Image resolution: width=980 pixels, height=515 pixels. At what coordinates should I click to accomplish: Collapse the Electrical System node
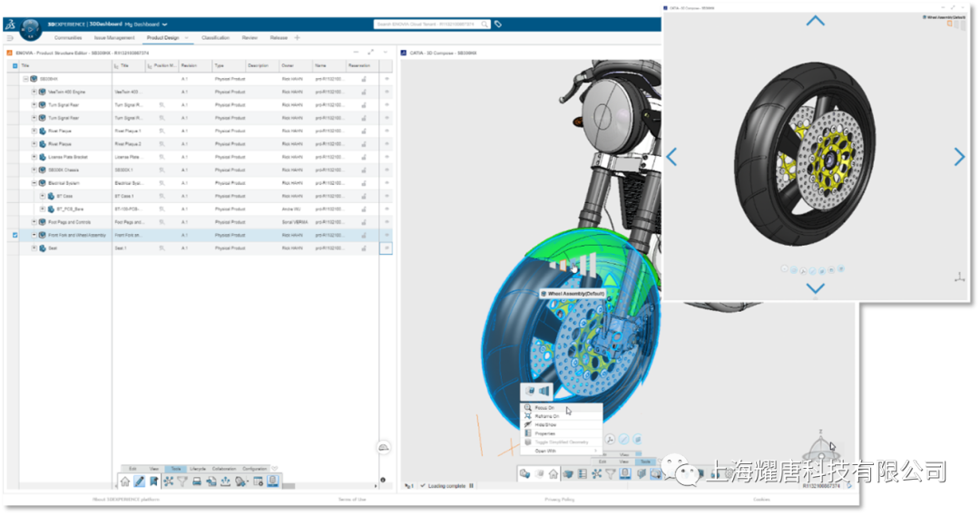pos(34,183)
